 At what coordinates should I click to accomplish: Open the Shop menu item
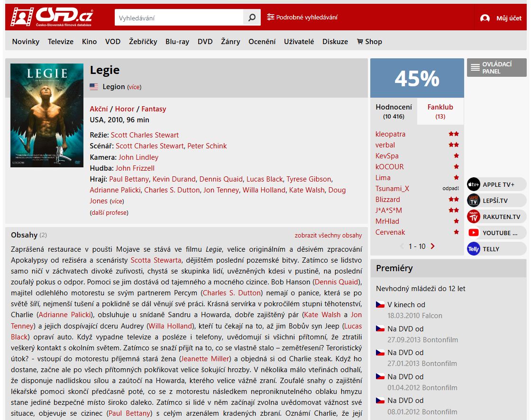[x=369, y=42]
